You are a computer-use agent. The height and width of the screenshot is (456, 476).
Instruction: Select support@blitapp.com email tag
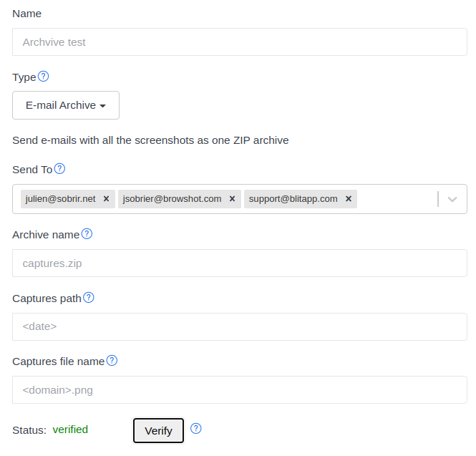click(293, 199)
